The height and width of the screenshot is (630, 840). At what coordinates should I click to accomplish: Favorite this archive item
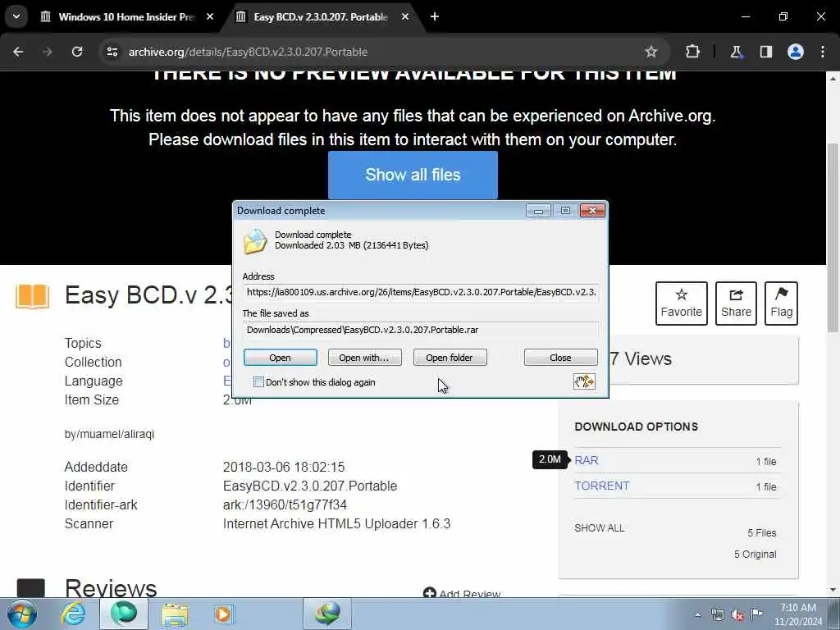tap(682, 304)
